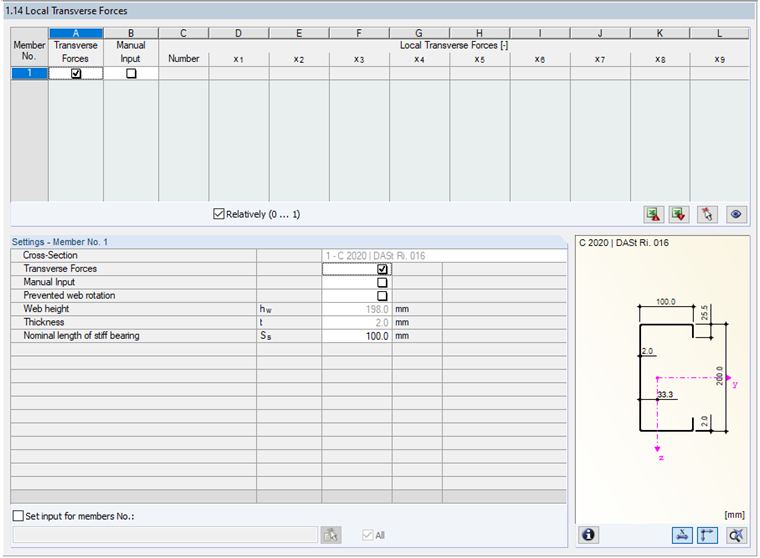
Task: Click pick members icon beside member number field
Action: 331,535
